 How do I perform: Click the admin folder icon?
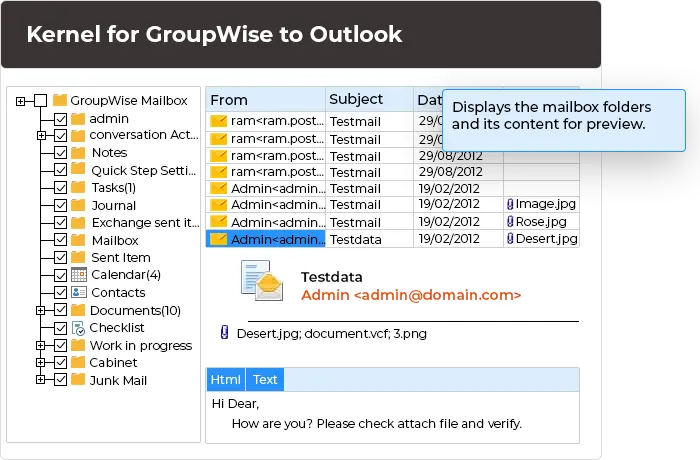[x=78, y=119]
